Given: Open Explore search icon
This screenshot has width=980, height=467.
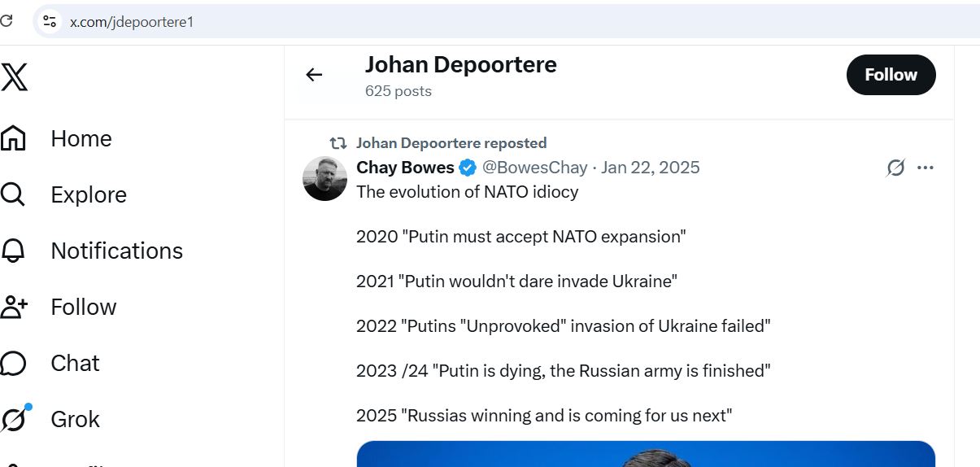Looking at the screenshot, I should click(14, 194).
